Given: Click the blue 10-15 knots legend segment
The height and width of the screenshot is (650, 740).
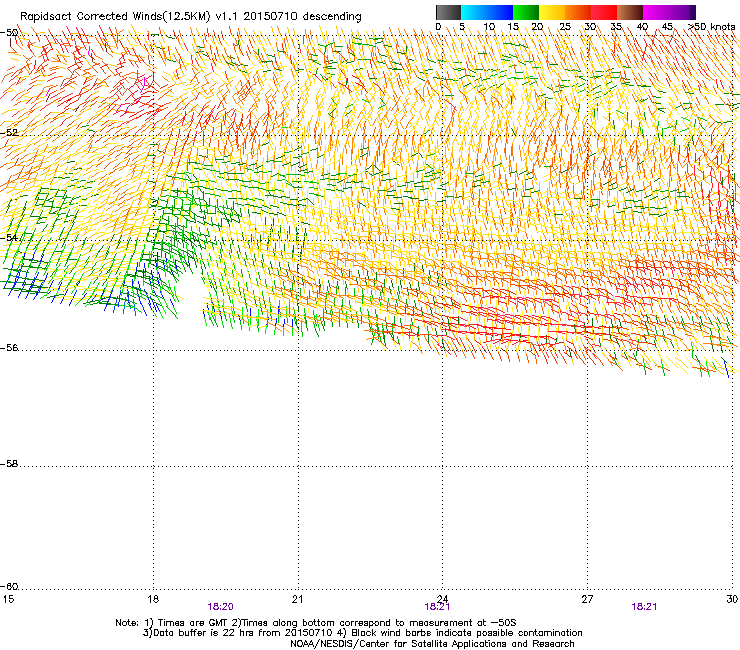Looking at the screenshot, I should click(500, 12).
